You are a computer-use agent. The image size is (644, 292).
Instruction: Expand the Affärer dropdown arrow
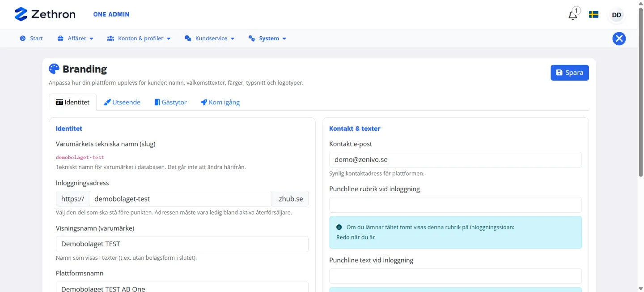[91, 39]
